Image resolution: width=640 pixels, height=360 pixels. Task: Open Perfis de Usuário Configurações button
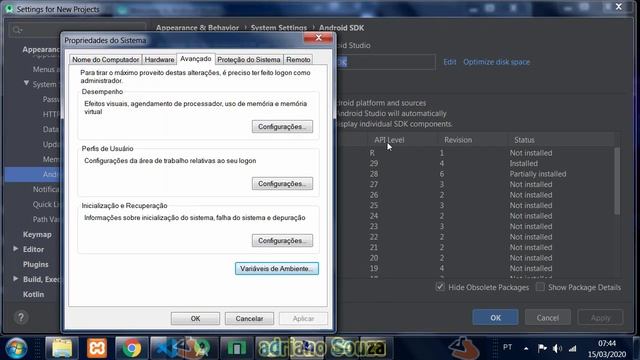282,184
